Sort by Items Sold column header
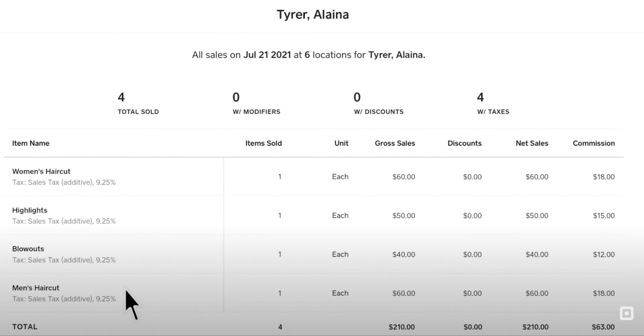644x336 pixels. pos(264,143)
